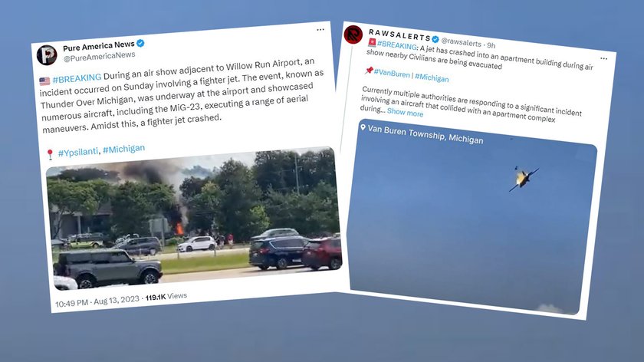Open Pure America News profile avatar

pyautogui.click(x=47, y=55)
